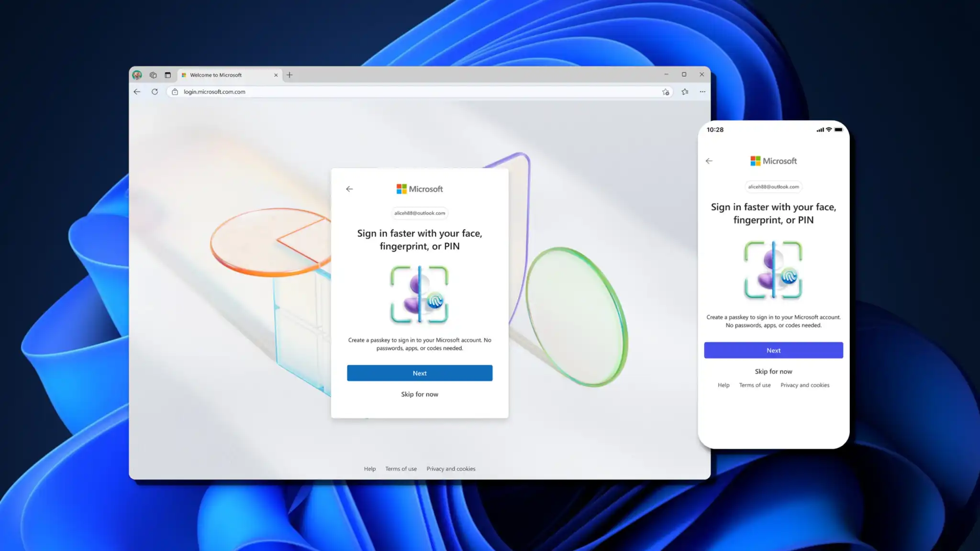Tap the signal bars on phone status bar
The height and width of the screenshot is (551, 980).
coord(820,130)
